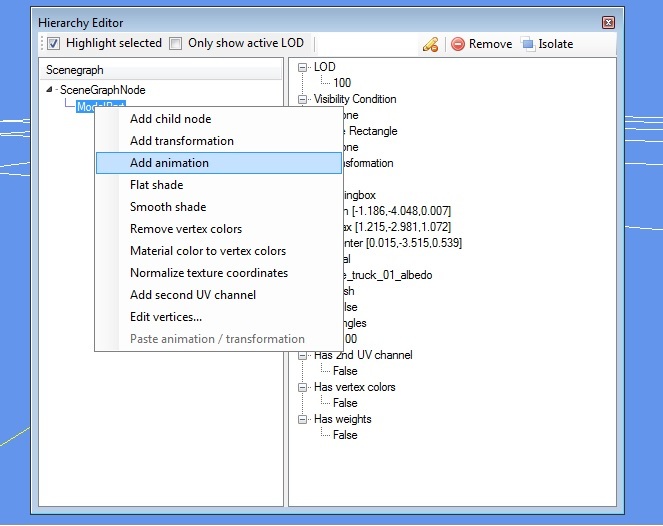The height and width of the screenshot is (526, 663).
Task: Close the Hierarchy Editor window
Action: [x=608, y=22]
